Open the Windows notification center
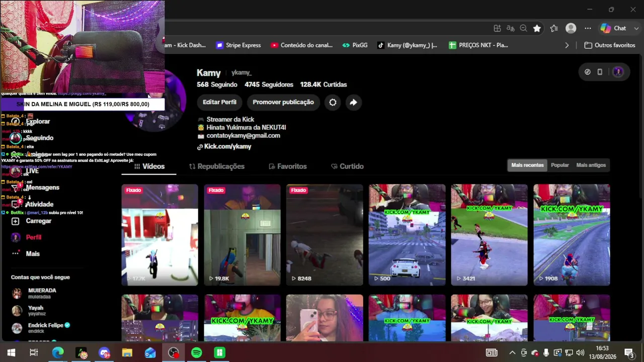 tap(629, 353)
